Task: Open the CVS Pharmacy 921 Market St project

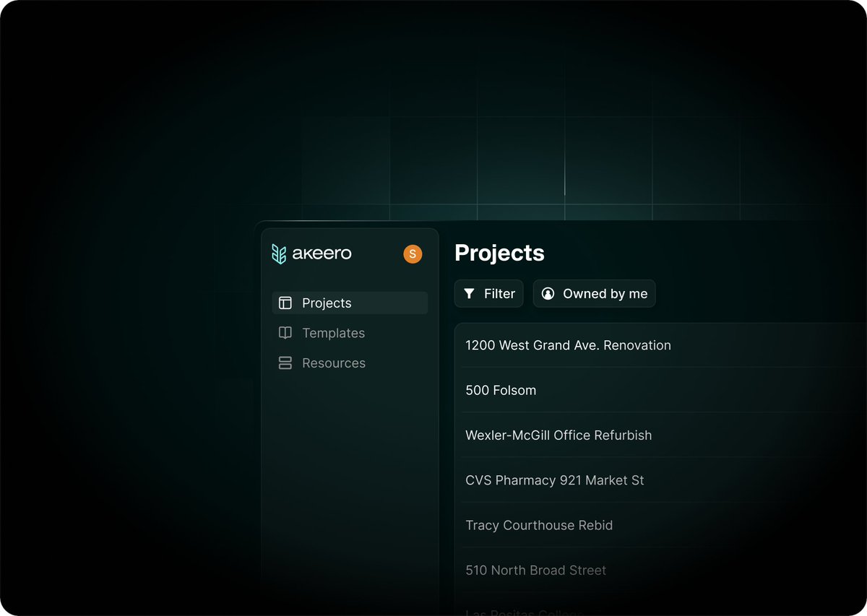Action: click(554, 480)
